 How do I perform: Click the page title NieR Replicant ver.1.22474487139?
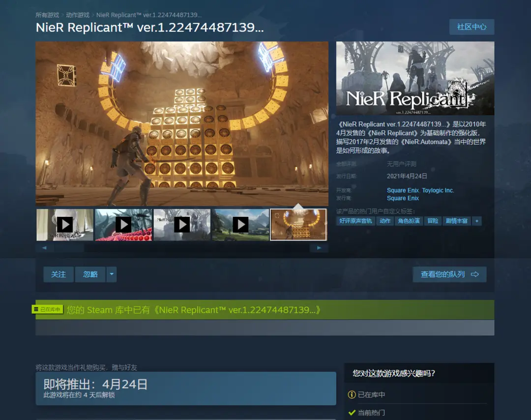click(149, 28)
